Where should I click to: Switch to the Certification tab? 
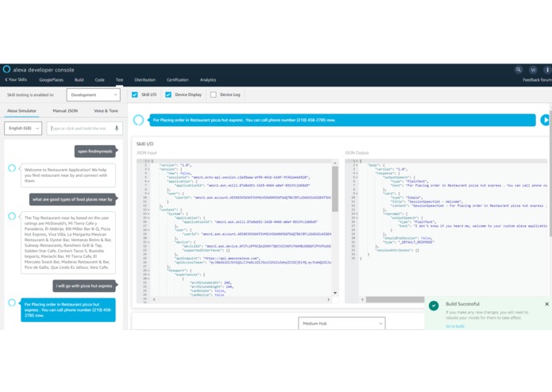pyautogui.click(x=177, y=80)
